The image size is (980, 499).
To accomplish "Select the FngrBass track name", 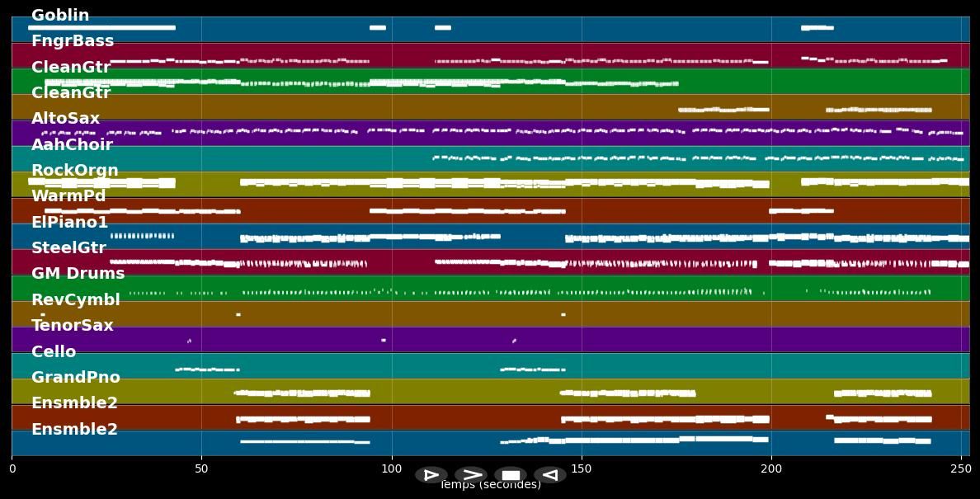I will [72, 40].
